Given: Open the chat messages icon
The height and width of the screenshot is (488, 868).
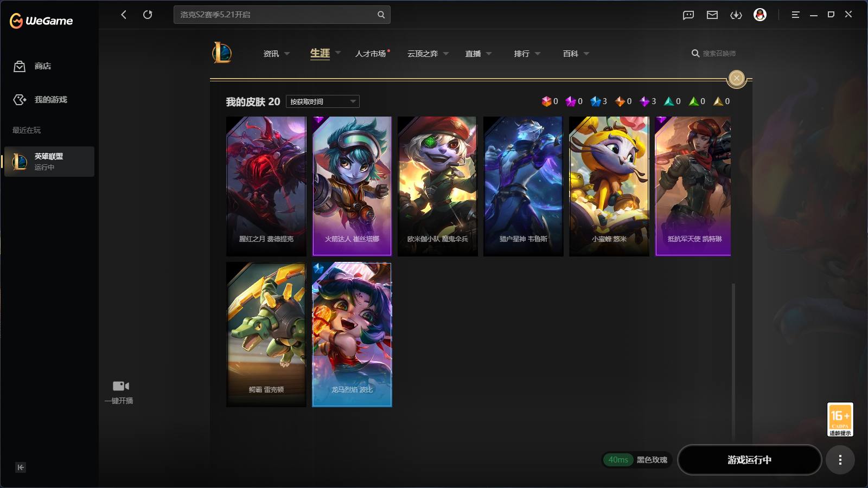Looking at the screenshot, I should [x=688, y=15].
